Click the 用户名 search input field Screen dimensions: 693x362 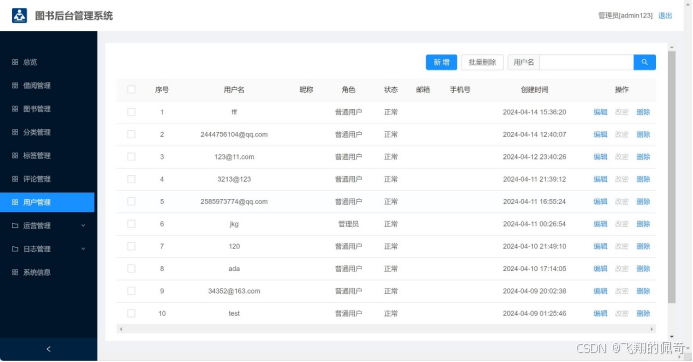(586, 62)
